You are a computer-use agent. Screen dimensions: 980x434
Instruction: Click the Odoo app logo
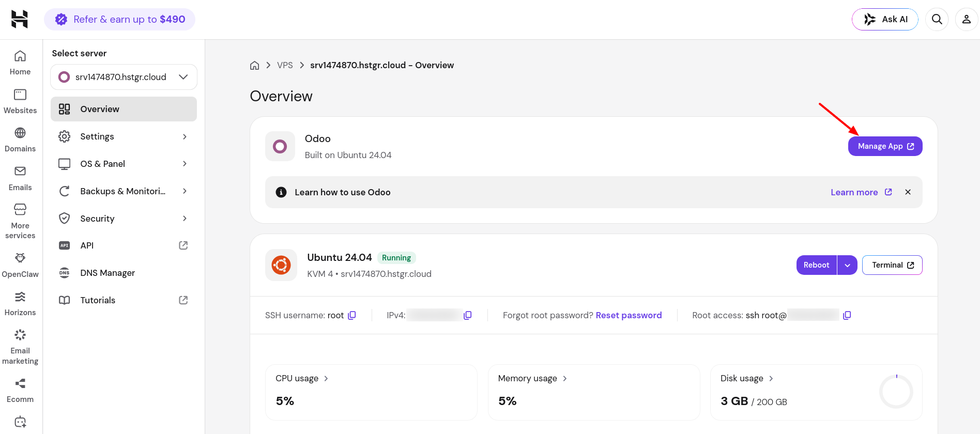[280, 146]
